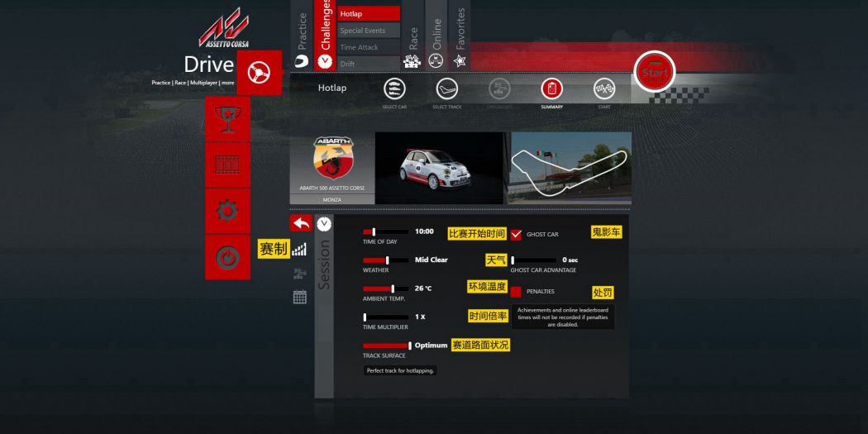Select the Practice helmet icon
Image resolution: width=868 pixels, height=434 pixels.
[x=302, y=60]
